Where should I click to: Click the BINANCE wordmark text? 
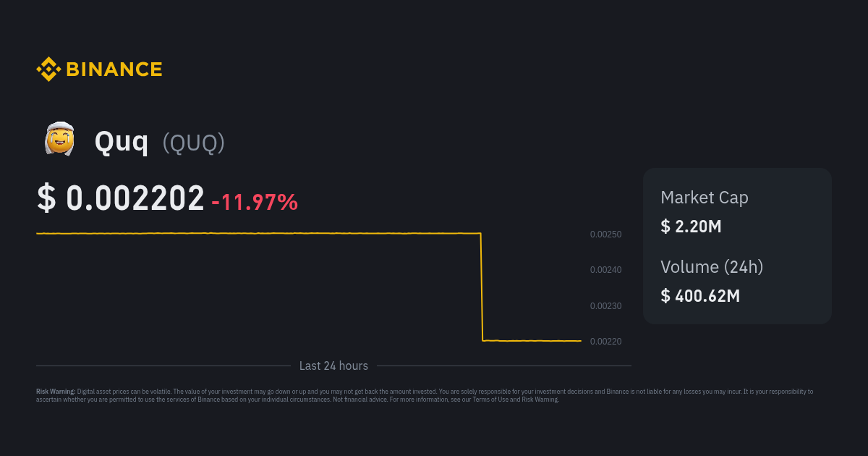tap(114, 69)
